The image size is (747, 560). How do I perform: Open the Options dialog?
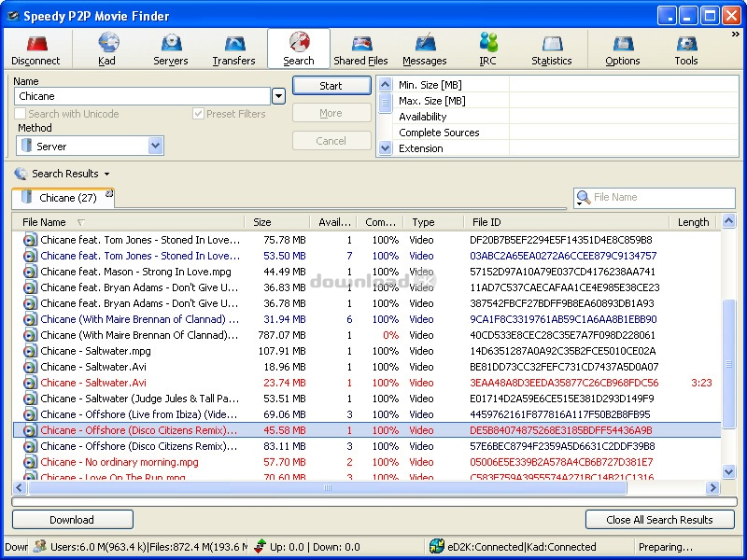click(623, 49)
